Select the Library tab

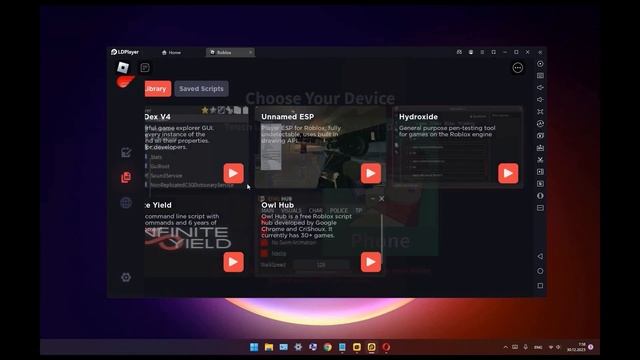pos(158,89)
